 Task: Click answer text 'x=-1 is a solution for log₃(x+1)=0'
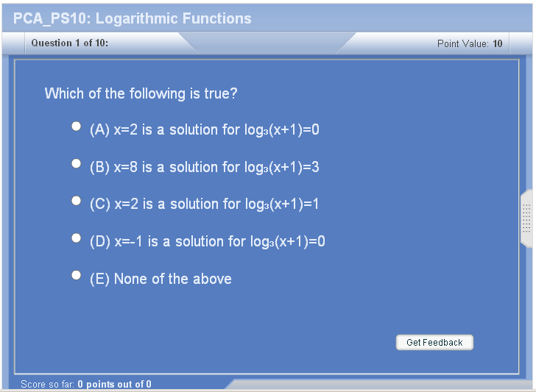pyautogui.click(x=219, y=242)
